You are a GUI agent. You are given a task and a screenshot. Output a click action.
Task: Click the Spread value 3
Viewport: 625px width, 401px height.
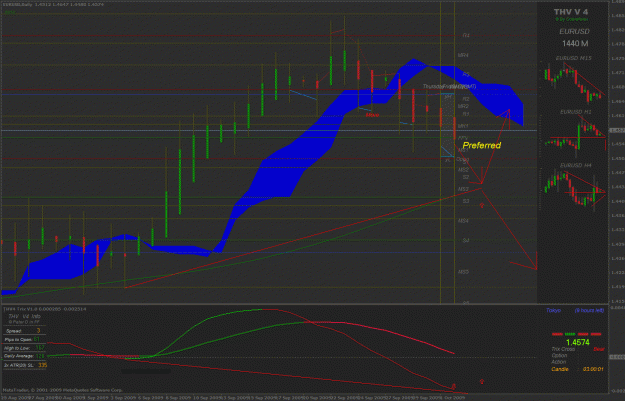pyautogui.click(x=38, y=331)
